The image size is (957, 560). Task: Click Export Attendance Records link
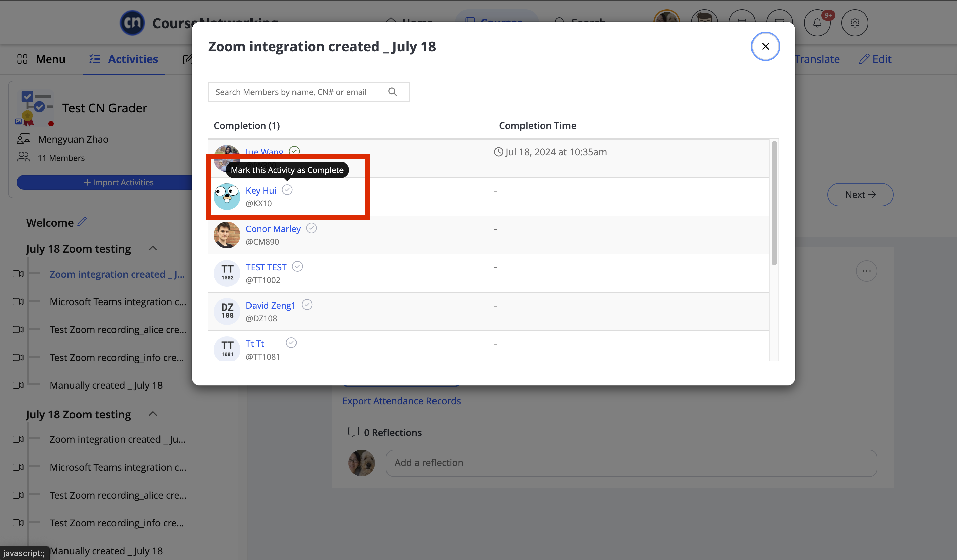401,401
